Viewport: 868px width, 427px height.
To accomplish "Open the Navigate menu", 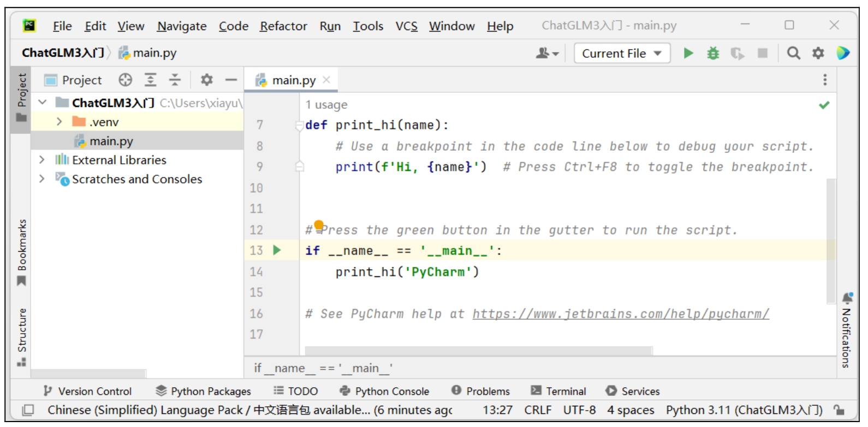I will pos(182,26).
